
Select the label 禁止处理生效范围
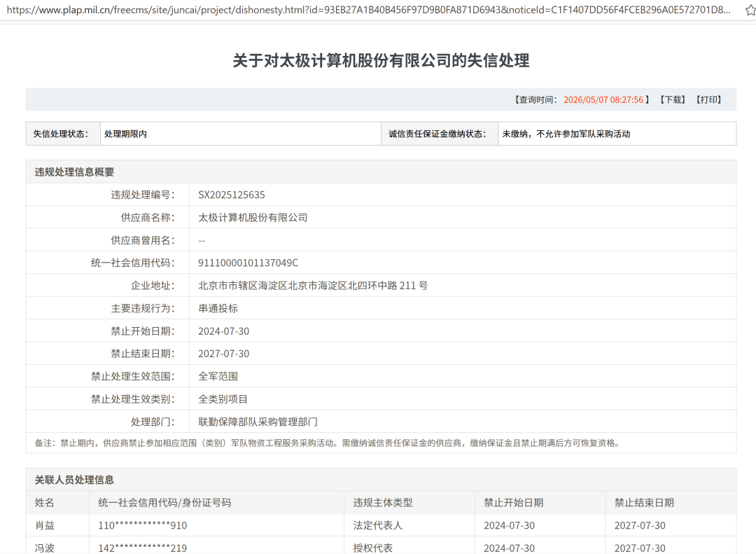[x=133, y=376]
